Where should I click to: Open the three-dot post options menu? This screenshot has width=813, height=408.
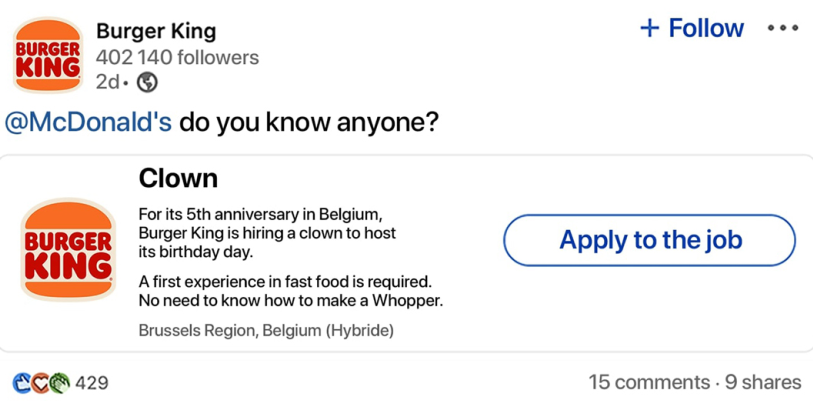[x=783, y=28]
